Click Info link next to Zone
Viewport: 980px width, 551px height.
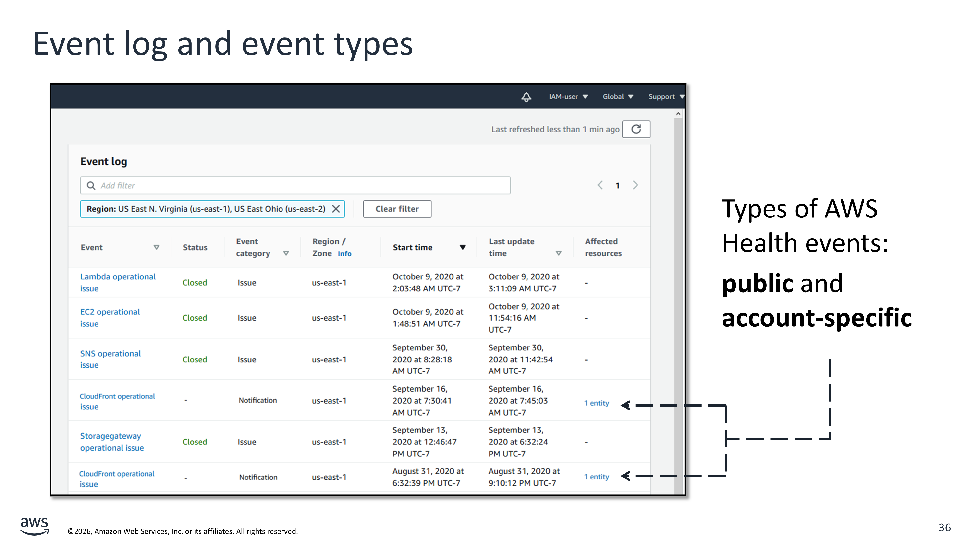(344, 254)
